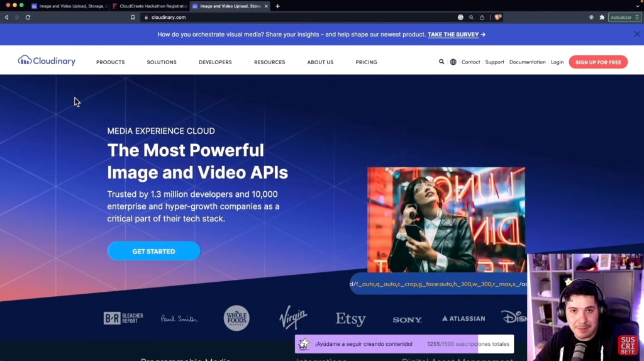644x361 pixels.
Task: Click the Login link
Action: (557, 62)
